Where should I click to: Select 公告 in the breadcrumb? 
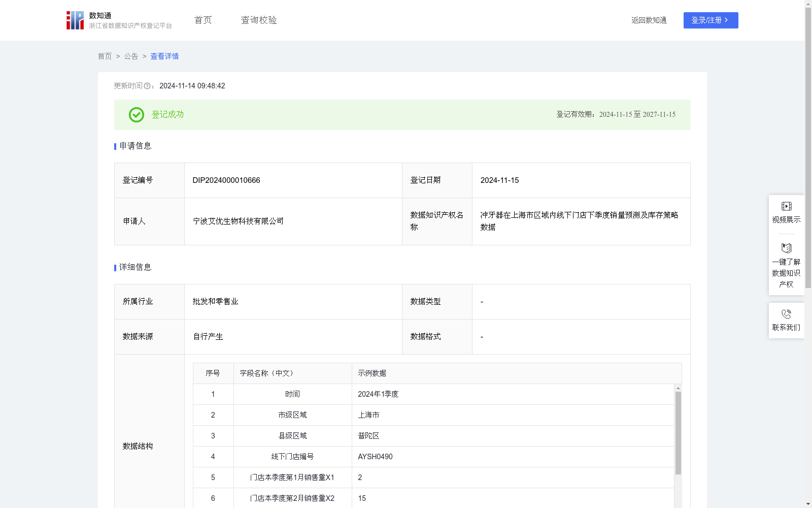(131, 56)
